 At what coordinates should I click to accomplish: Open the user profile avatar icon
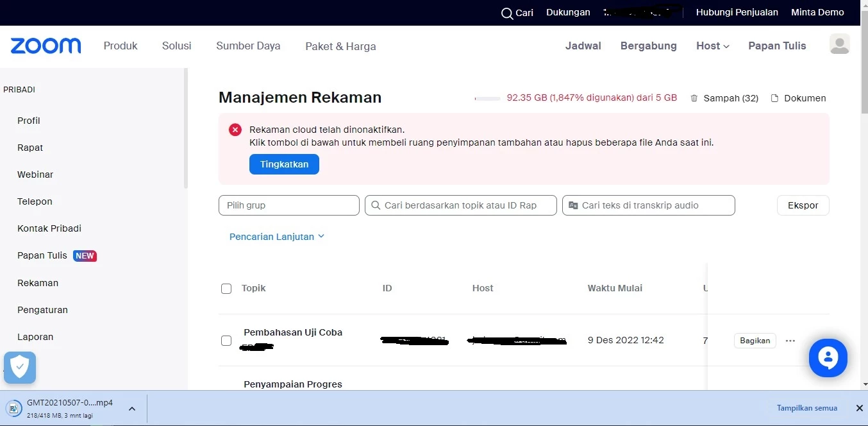[x=840, y=44]
